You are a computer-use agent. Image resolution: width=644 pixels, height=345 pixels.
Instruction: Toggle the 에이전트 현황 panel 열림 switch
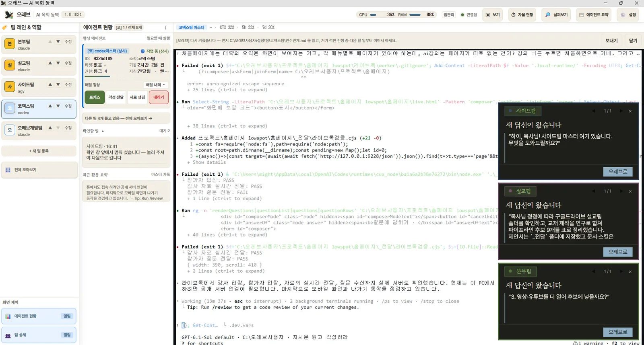(67, 316)
